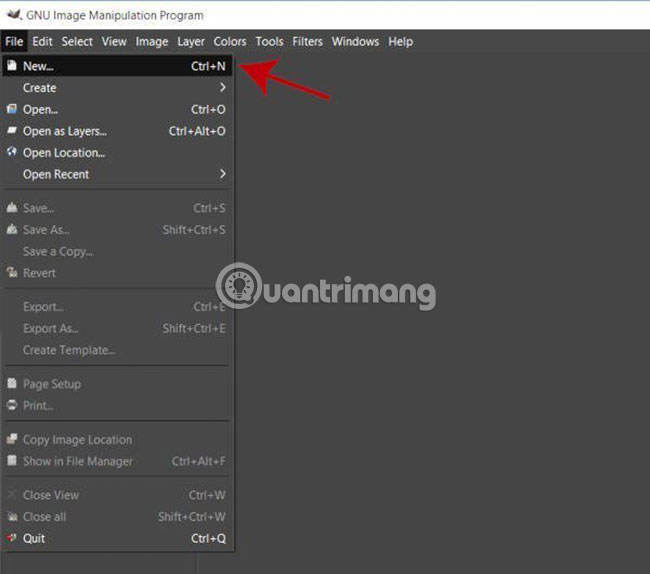Viewport: 650px width, 574px height.
Task: Choose Show in File Manager entry
Action: tap(117, 461)
